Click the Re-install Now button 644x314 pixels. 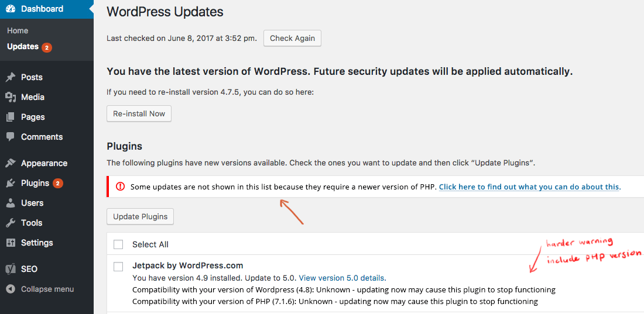[x=139, y=113]
